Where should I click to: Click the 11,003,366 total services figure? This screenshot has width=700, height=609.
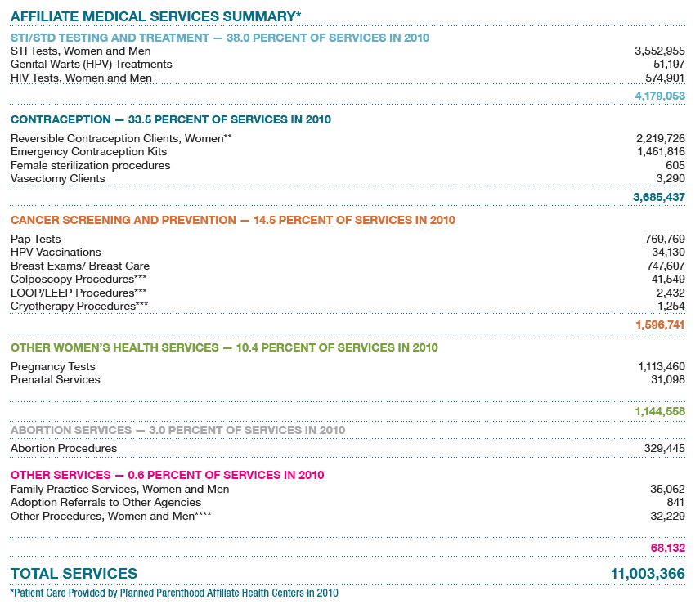click(x=647, y=574)
